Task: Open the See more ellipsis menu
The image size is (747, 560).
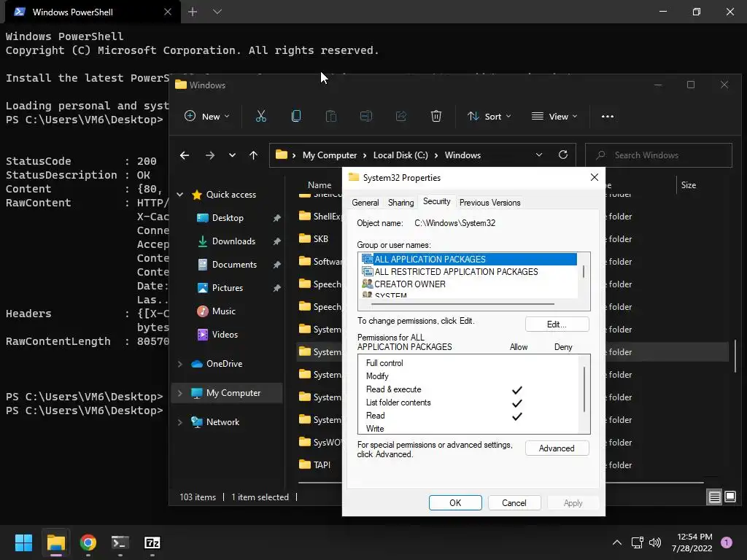Action: point(608,116)
